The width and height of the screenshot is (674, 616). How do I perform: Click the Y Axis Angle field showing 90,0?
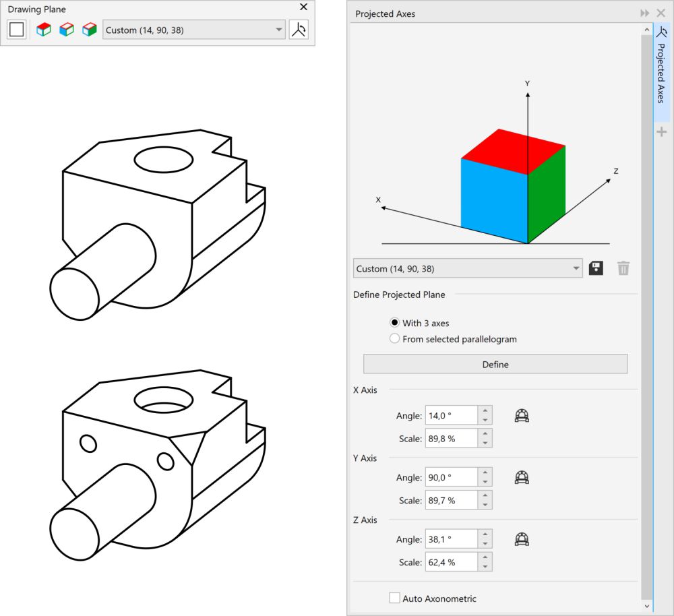(452, 478)
